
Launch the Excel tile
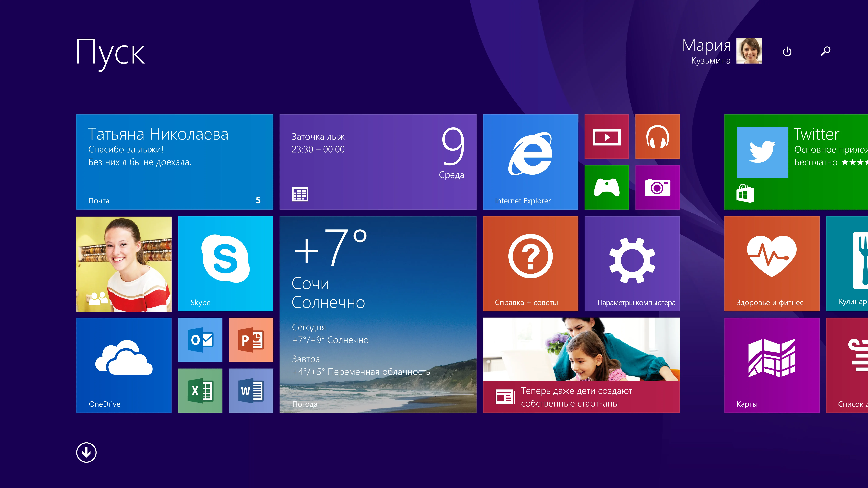[x=200, y=391]
